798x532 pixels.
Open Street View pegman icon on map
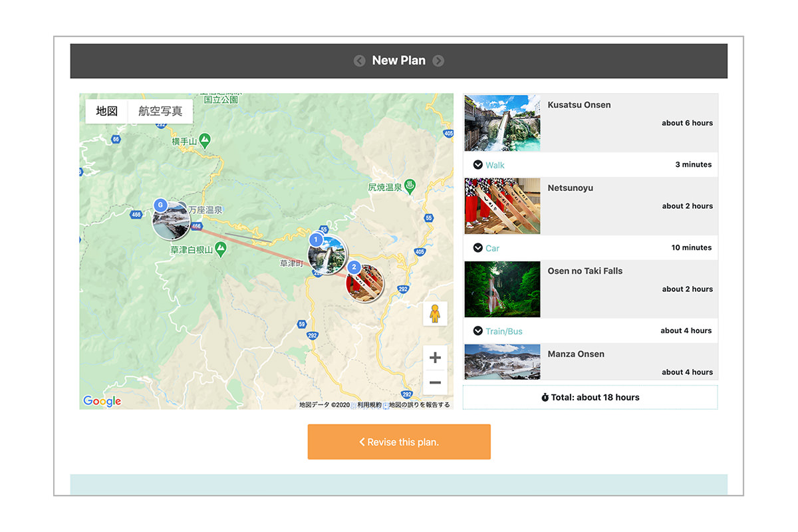(x=435, y=314)
